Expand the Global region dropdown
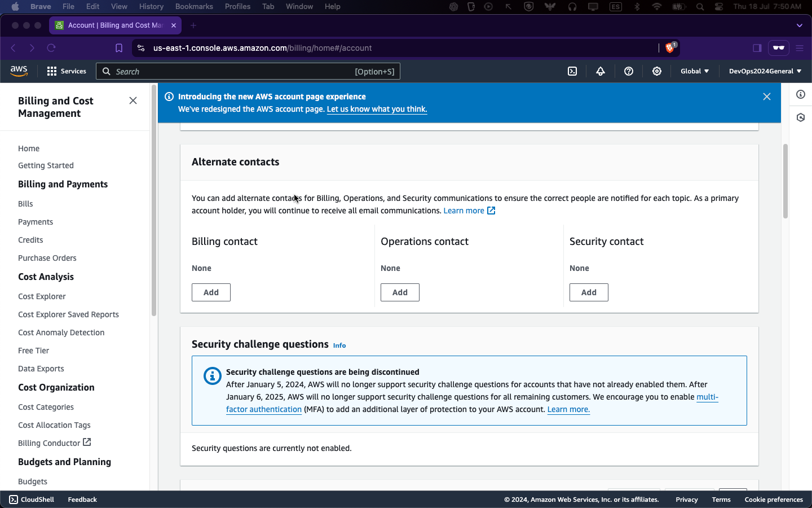The image size is (812, 508). coord(695,71)
